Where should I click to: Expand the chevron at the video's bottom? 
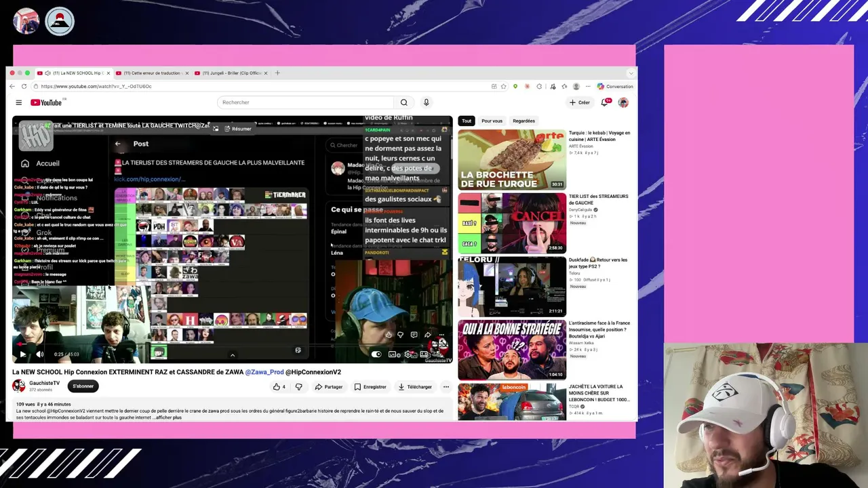(x=233, y=354)
